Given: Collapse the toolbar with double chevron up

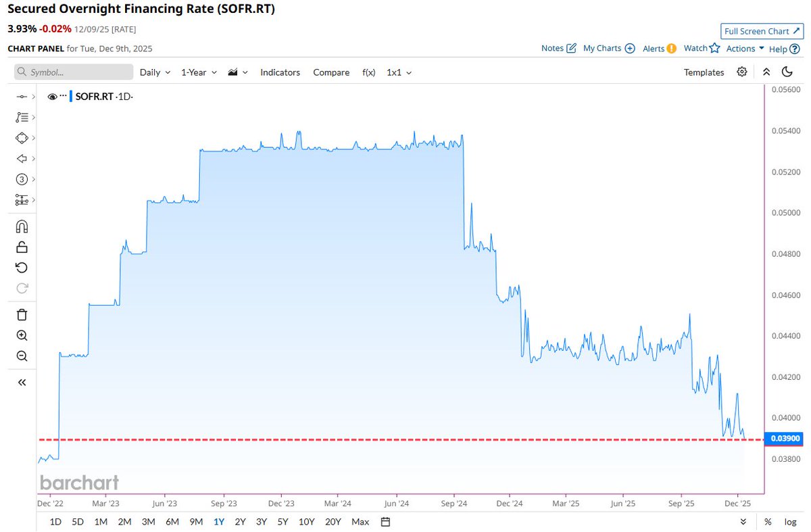Looking at the screenshot, I should pos(766,72).
